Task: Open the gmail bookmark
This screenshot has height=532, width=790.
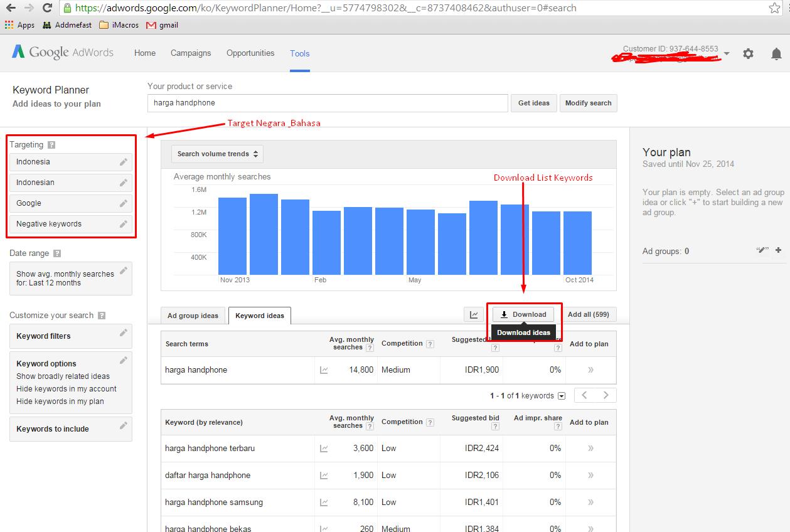Action: 162,25
